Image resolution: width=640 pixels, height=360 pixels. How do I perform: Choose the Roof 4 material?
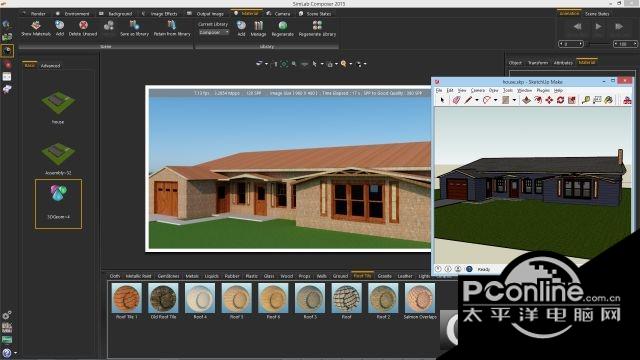[x=200, y=298]
